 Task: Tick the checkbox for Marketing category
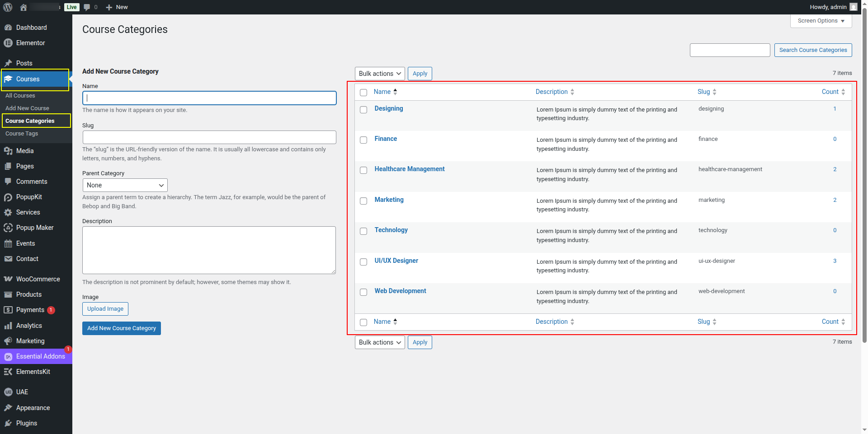(x=363, y=201)
